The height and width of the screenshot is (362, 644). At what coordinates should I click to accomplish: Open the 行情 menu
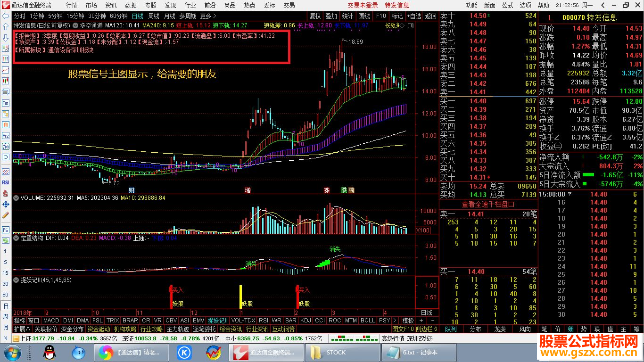click(72, 5)
